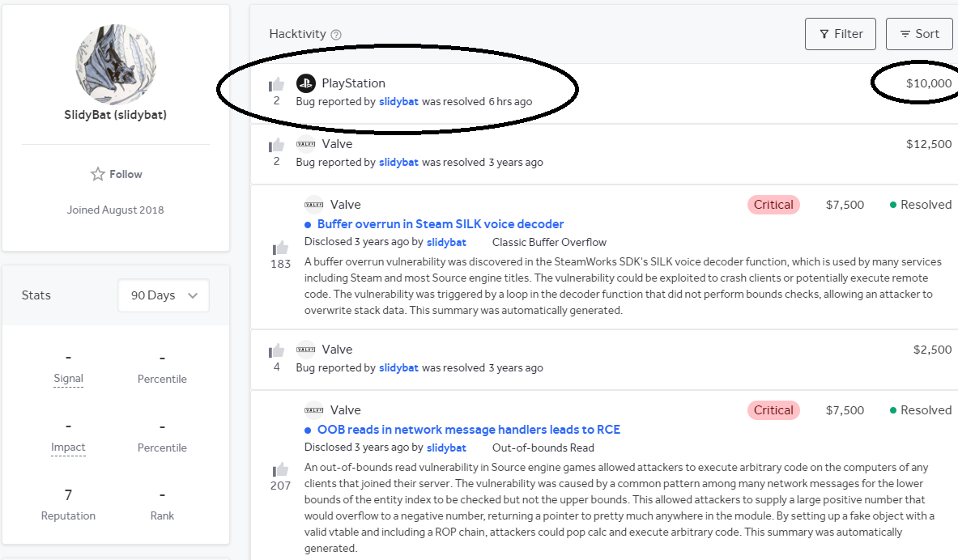Click the Impact stat label

[x=68, y=447]
